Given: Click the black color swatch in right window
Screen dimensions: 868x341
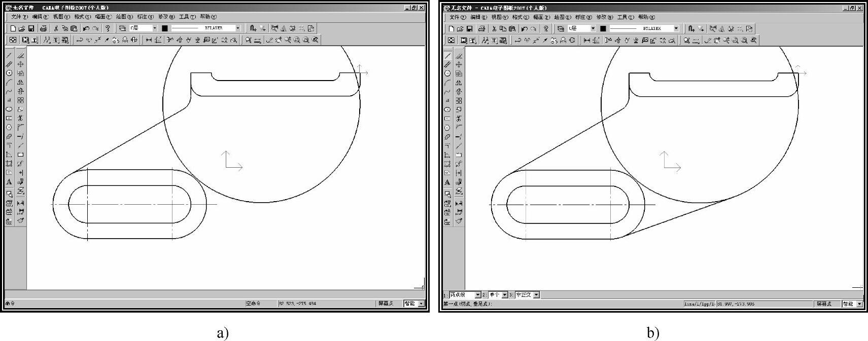Looking at the screenshot, I should [603, 28].
